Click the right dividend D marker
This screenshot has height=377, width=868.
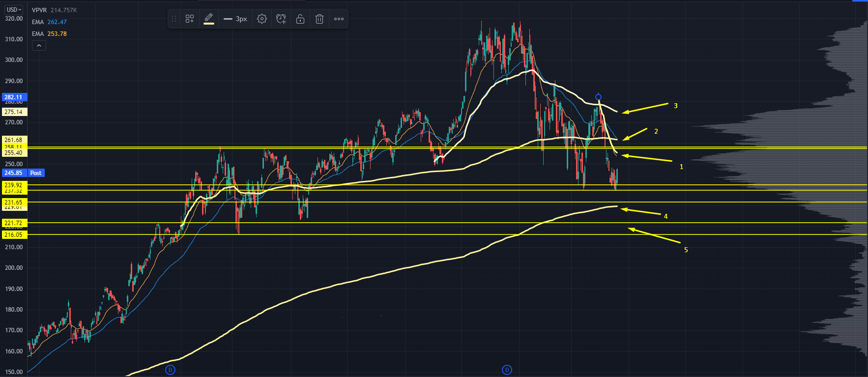pyautogui.click(x=507, y=370)
